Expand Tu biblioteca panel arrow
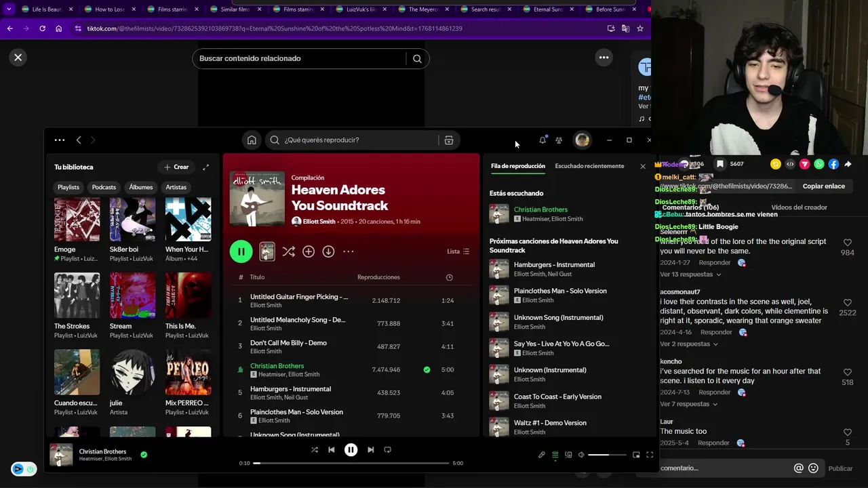The width and height of the screenshot is (868, 488). click(205, 167)
